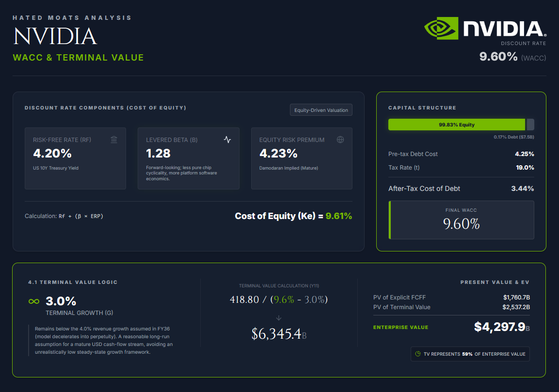This screenshot has height=392, width=559.
Task: Select the PV of Terminal Value $2,537.2B value
Action: (516, 307)
